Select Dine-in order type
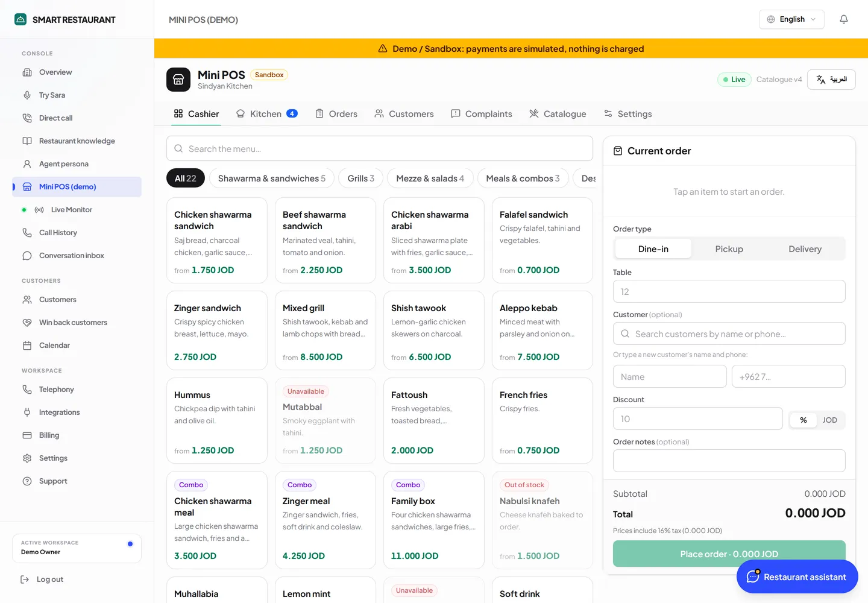The height and width of the screenshot is (603, 868). 653,249
